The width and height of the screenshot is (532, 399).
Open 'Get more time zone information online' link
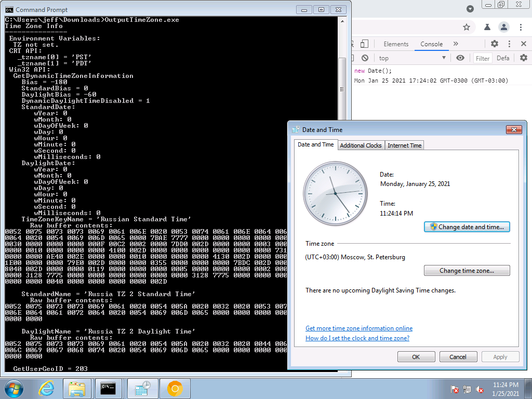(x=359, y=328)
